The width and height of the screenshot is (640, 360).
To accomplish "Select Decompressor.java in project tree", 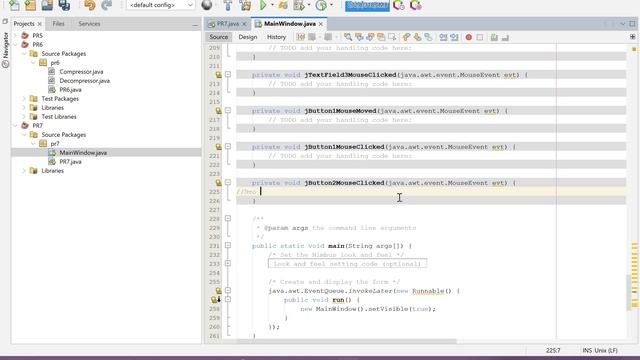I will click(84, 80).
